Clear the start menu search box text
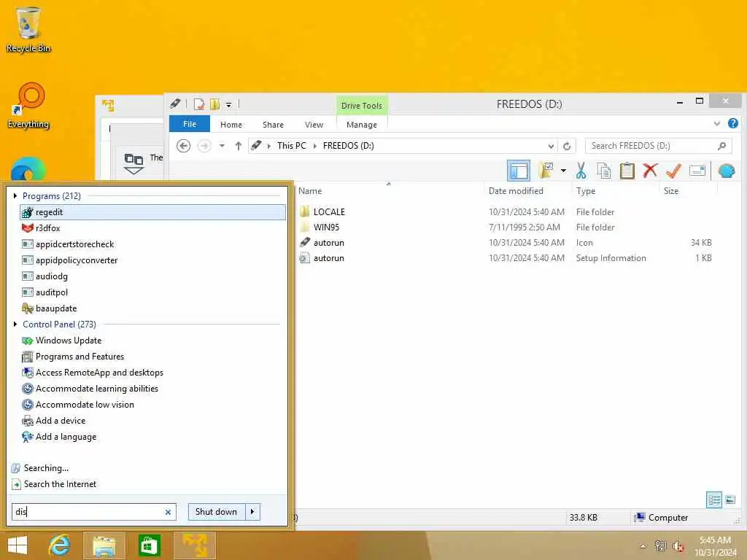This screenshot has height=560, width=747. pyautogui.click(x=168, y=512)
